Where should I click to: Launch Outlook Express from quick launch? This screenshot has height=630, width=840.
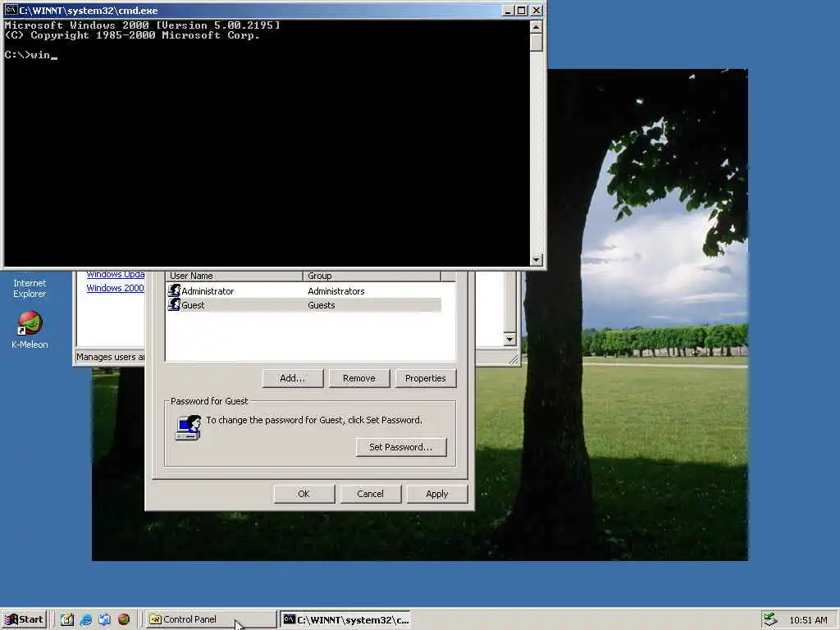(x=104, y=619)
